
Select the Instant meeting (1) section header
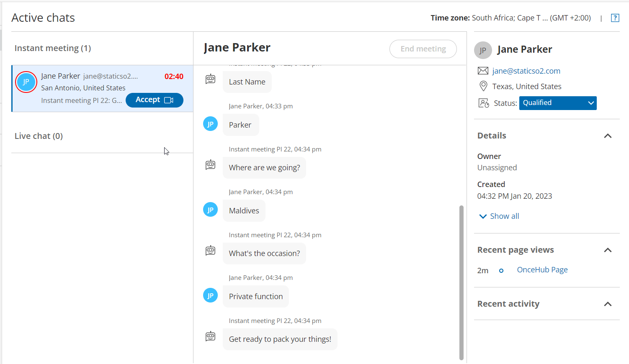click(53, 48)
